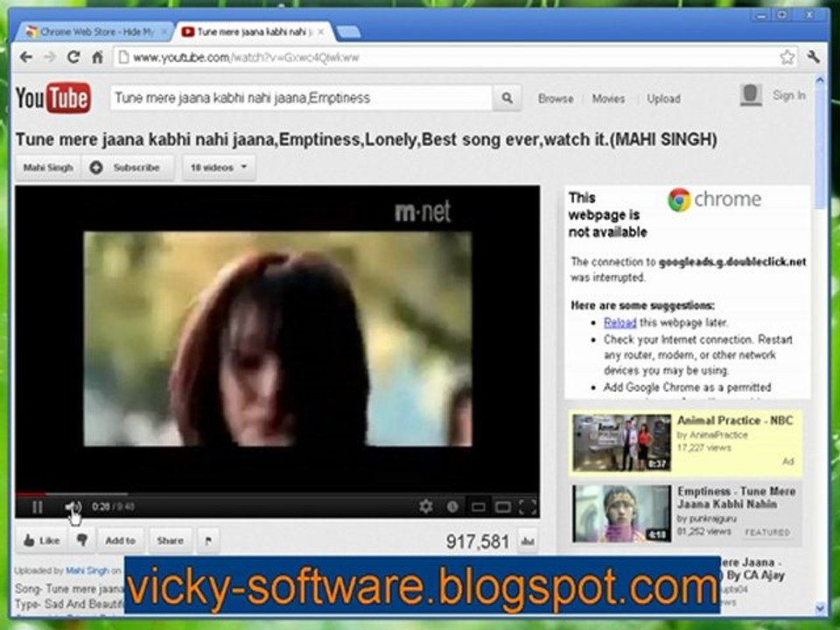840x630 pixels.
Task: Open the Chrome wrench settings menu
Action: pyautogui.click(x=813, y=56)
